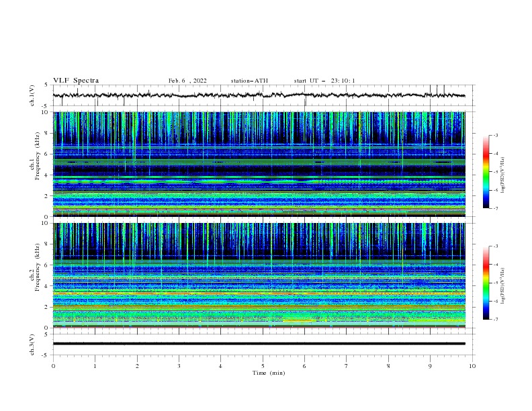Click the "station=ATH" header label
Screen dimensions: 532x411
(x=249, y=81)
